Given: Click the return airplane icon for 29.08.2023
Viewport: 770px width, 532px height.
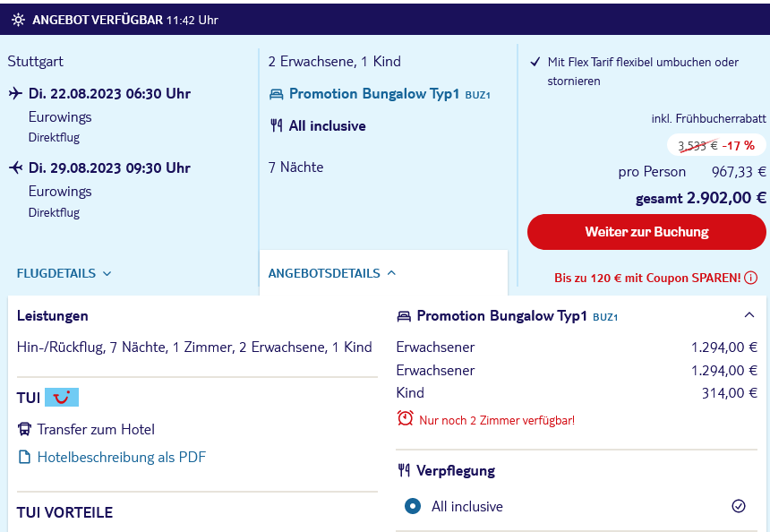Looking at the screenshot, I should click(16, 168).
